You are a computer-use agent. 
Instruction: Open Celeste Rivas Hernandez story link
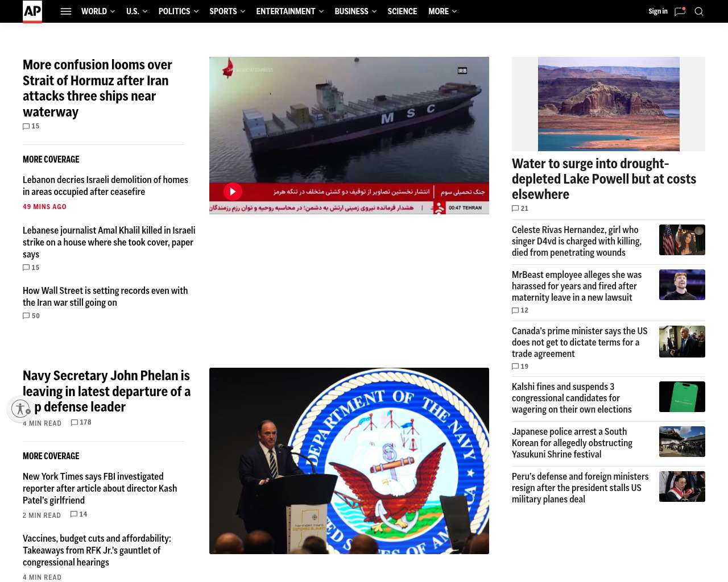(x=577, y=241)
